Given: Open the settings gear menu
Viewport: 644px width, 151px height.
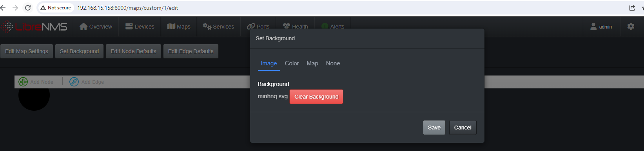Looking at the screenshot, I should (x=631, y=27).
